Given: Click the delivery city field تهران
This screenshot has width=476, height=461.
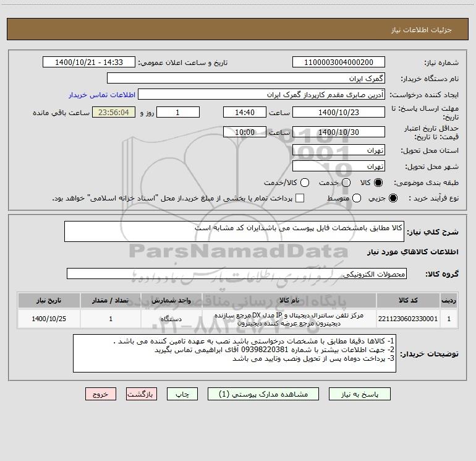Looking at the screenshot, I should [339, 166].
